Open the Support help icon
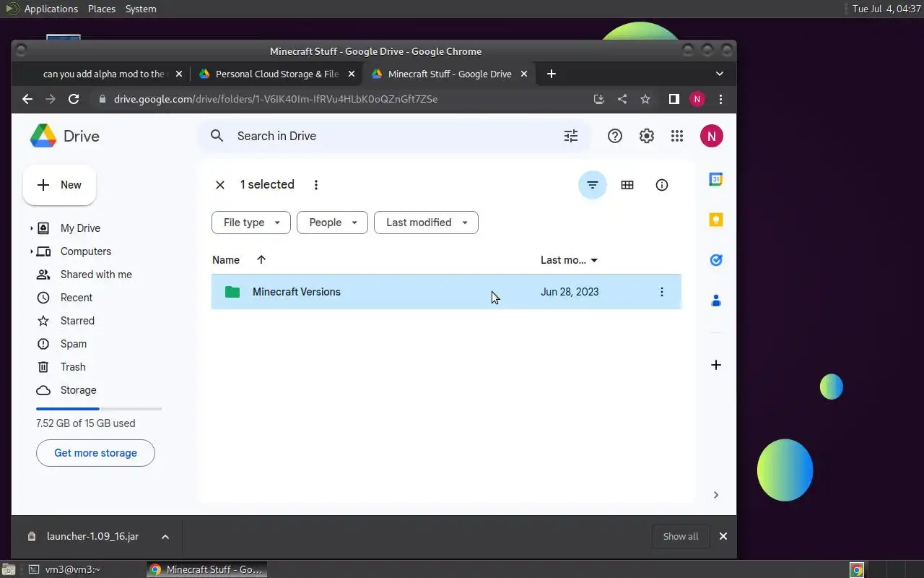The height and width of the screenshot is (578, 924). 615,136
